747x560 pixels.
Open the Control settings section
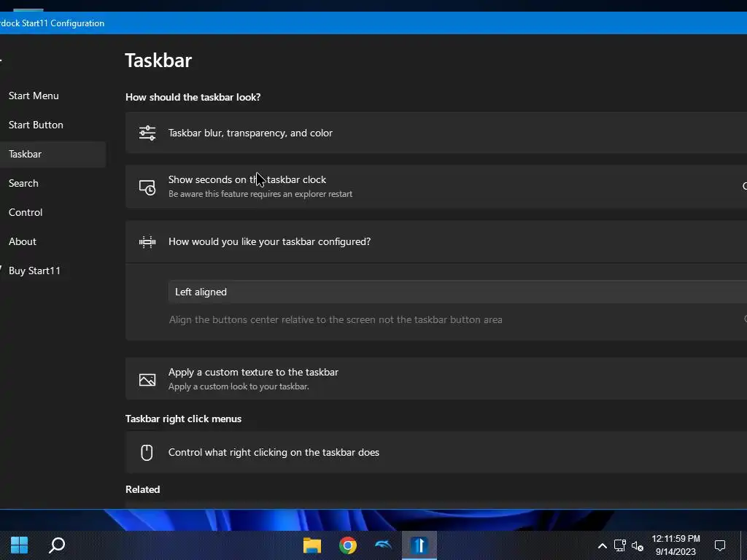point(26,212)
